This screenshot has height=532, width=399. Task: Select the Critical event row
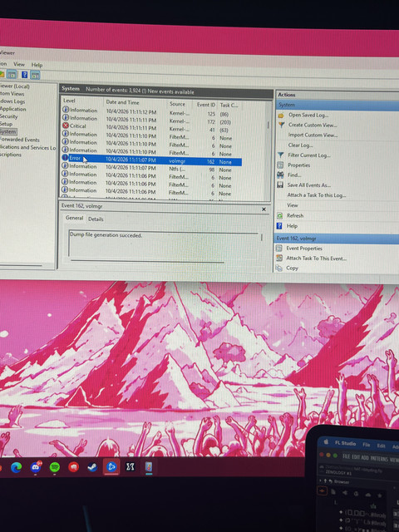[x=151, y=128]
